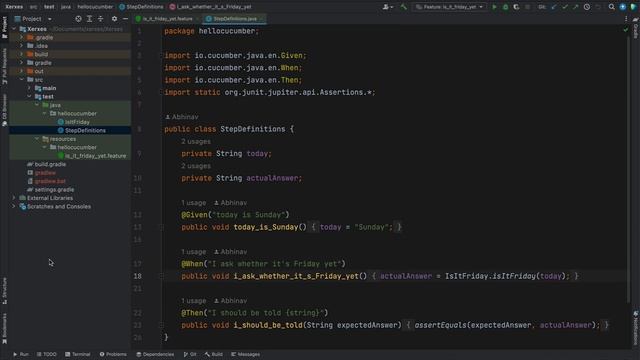This screenshot has width=640, height=360.
Task: Open the run configuration dropdown
Action: click(449, 7)
